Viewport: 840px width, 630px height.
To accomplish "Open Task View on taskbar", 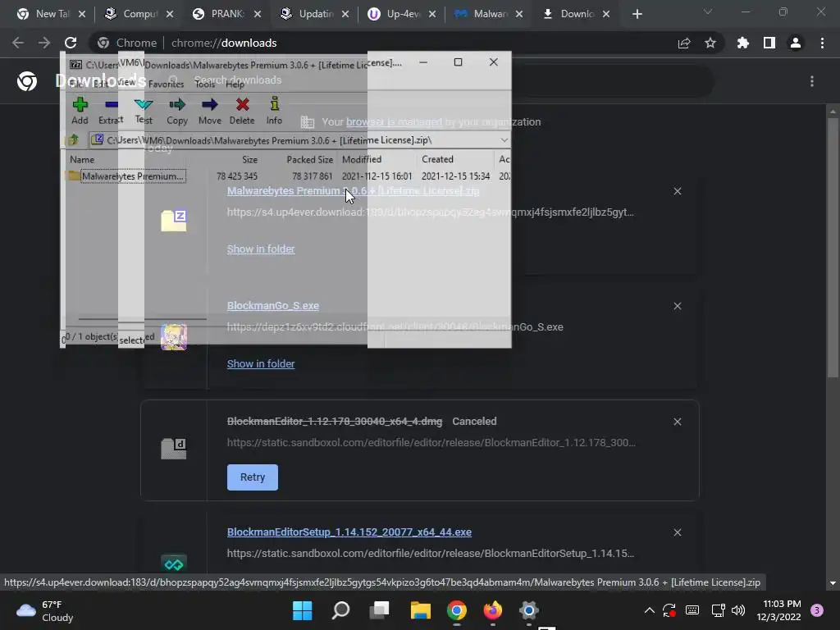I will click(x=380, y=610).
